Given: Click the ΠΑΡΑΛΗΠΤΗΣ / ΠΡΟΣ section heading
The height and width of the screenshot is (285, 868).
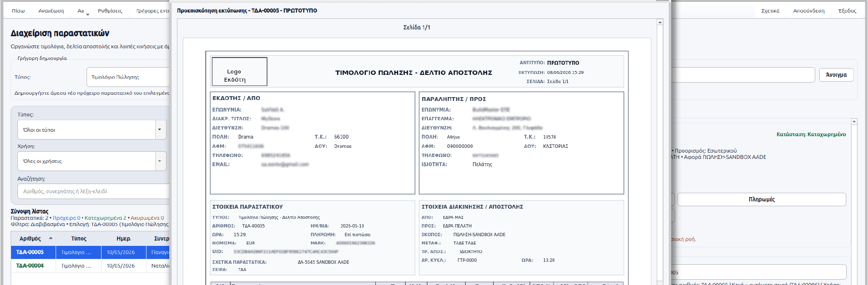Looking at the screenshot, I should tap(454, 99).
